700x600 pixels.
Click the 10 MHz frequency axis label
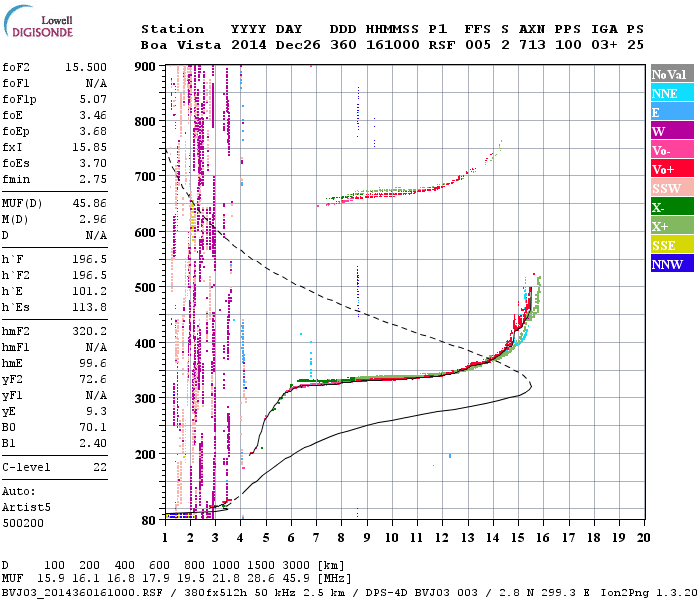tap(392, 538)
